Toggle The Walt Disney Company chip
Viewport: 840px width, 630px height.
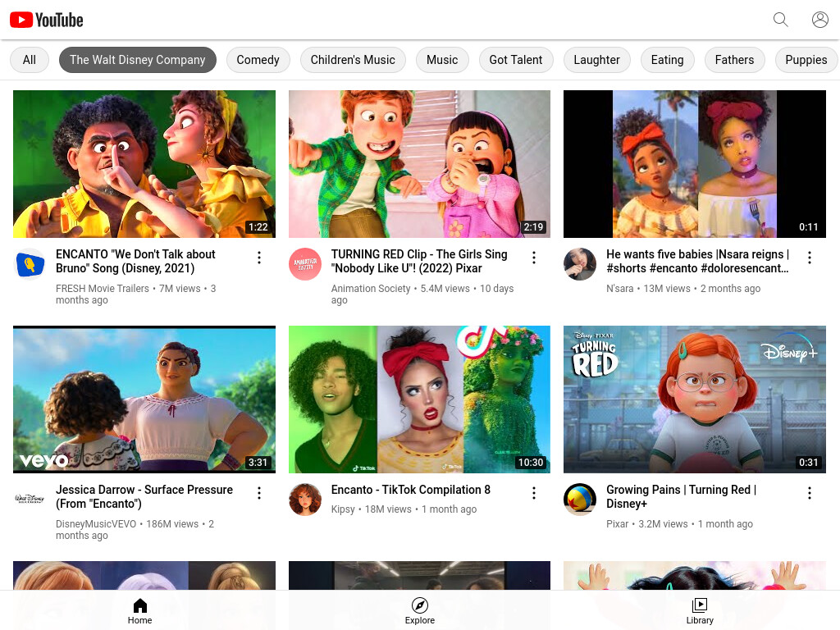pos(138,60)
